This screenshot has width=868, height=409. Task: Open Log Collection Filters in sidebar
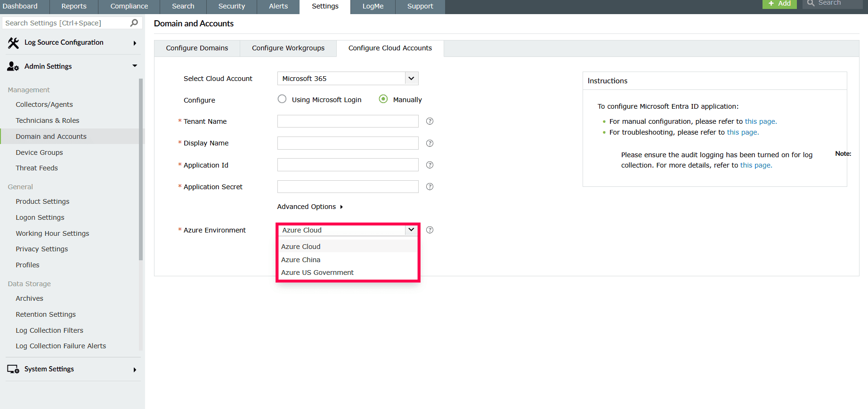49,330
